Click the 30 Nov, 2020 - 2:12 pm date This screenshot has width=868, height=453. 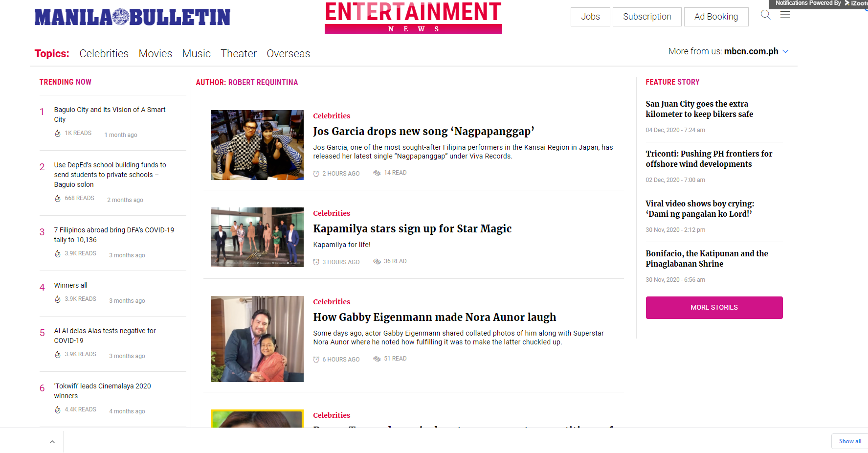click(x=675, y=230)
